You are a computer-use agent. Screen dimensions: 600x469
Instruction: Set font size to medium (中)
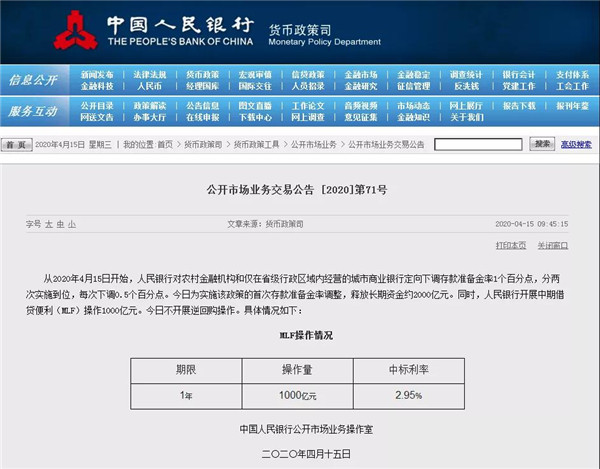coord(60,224)
